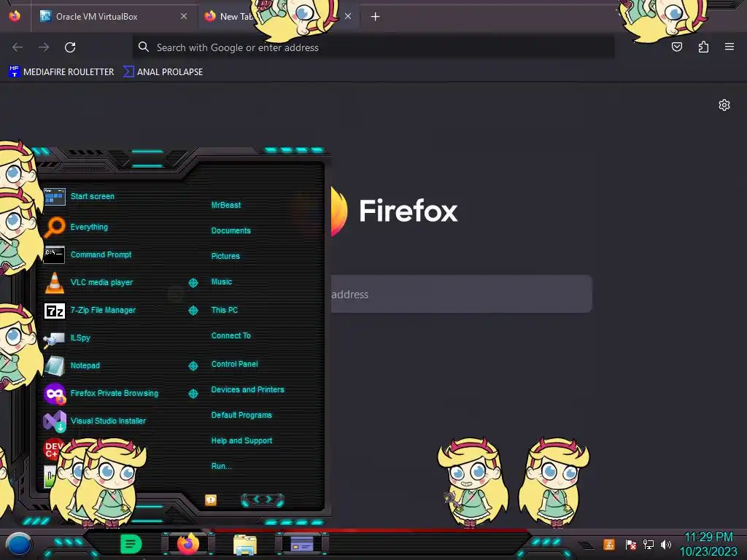Open Action Center flag tray icon
This screenshot has height=560, width=747.
(631, 544)
